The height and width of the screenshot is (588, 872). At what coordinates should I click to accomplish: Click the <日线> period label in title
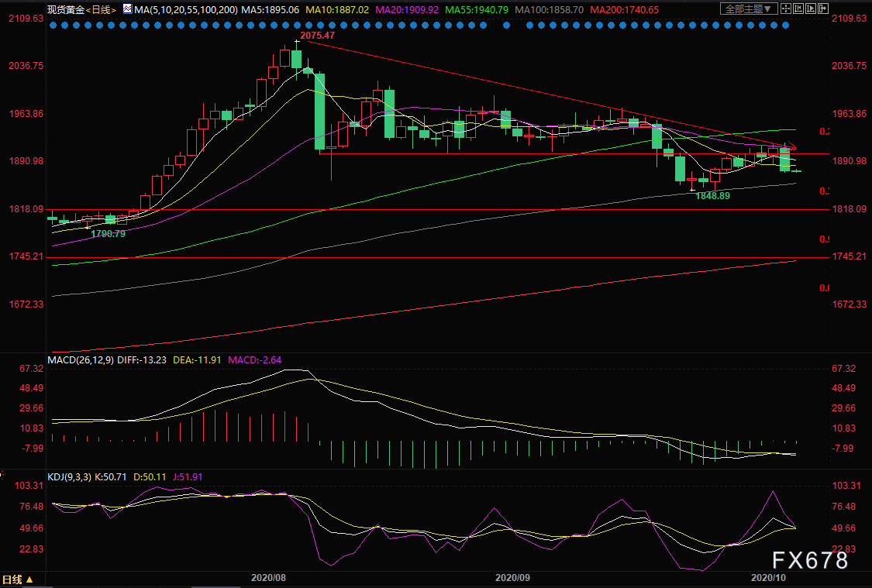pos(100,9)
